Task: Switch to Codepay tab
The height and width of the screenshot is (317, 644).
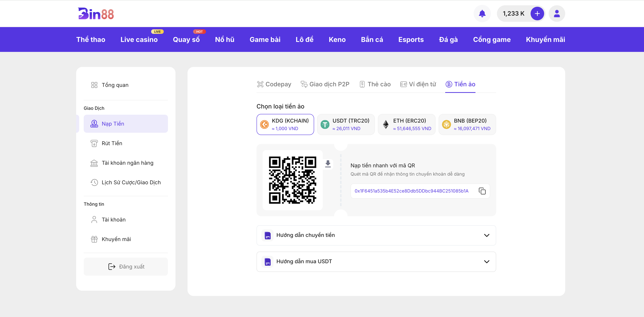Action: (x=274, y=84)
